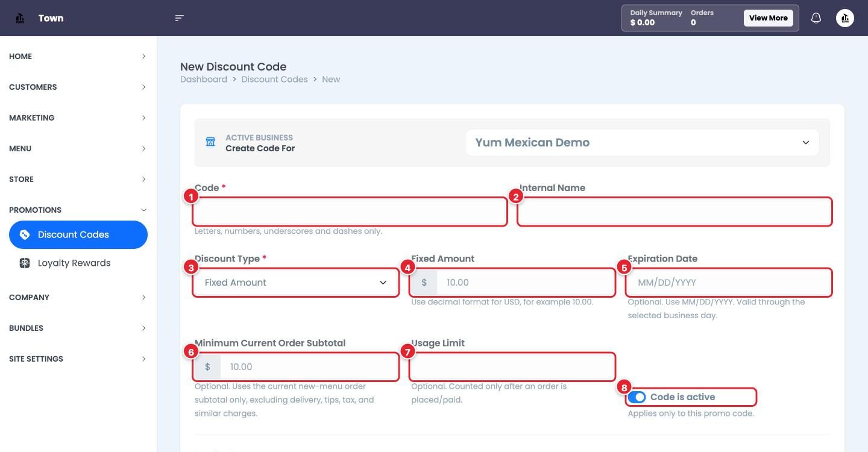The width and height of the screenshot is (868, 452).
Task: Open the Discount Type dropdown
Action: click(x=296, y=283)
